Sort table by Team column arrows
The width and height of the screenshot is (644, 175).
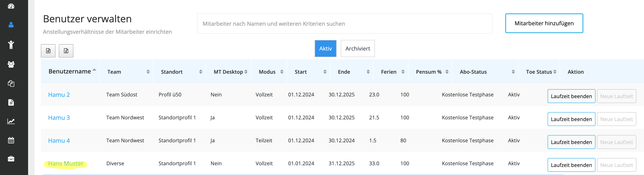pos(148,72)
